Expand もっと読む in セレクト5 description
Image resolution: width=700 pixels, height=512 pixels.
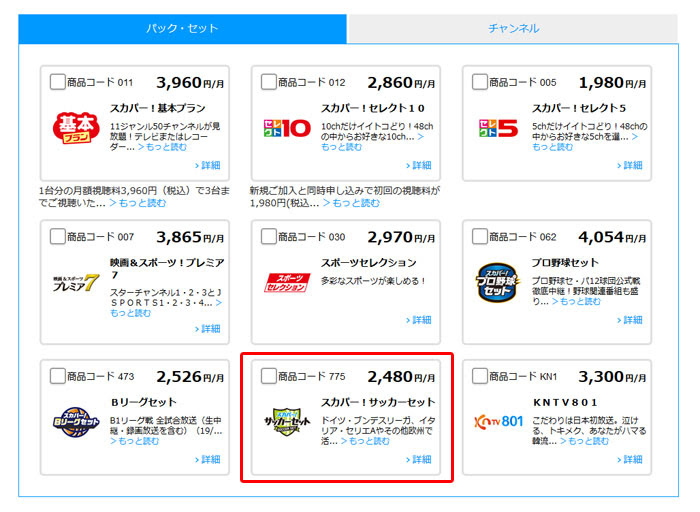coord(553,147)
